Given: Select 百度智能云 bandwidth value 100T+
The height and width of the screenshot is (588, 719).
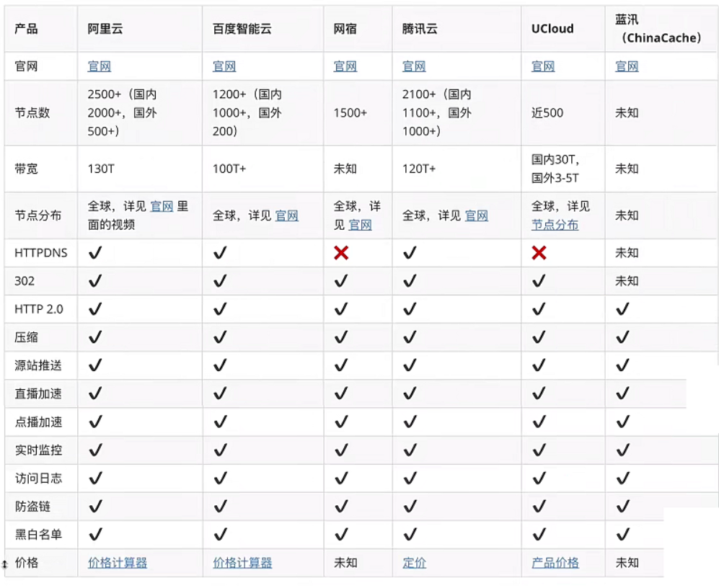Looking at the screenshot, I should click(229, 169).
